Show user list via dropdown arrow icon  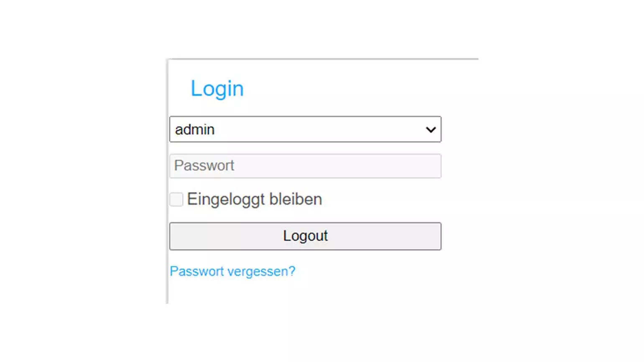pyautogui.click(x=430, y=130)
